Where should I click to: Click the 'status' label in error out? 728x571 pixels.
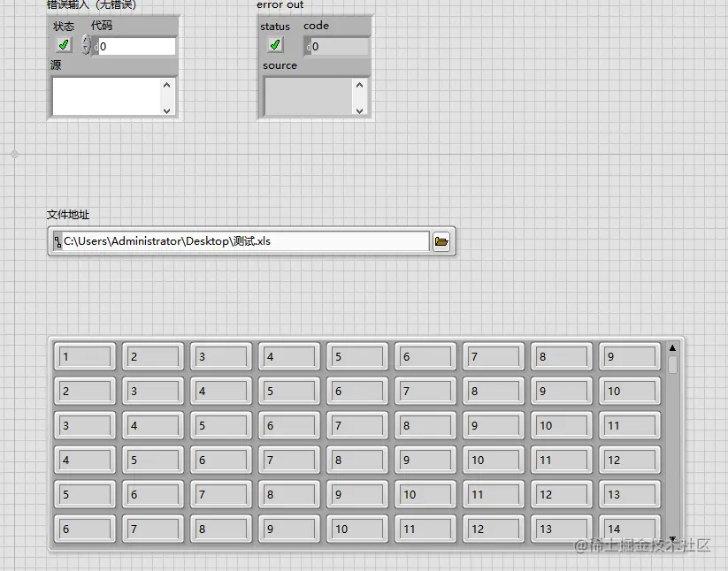(275, 27)
